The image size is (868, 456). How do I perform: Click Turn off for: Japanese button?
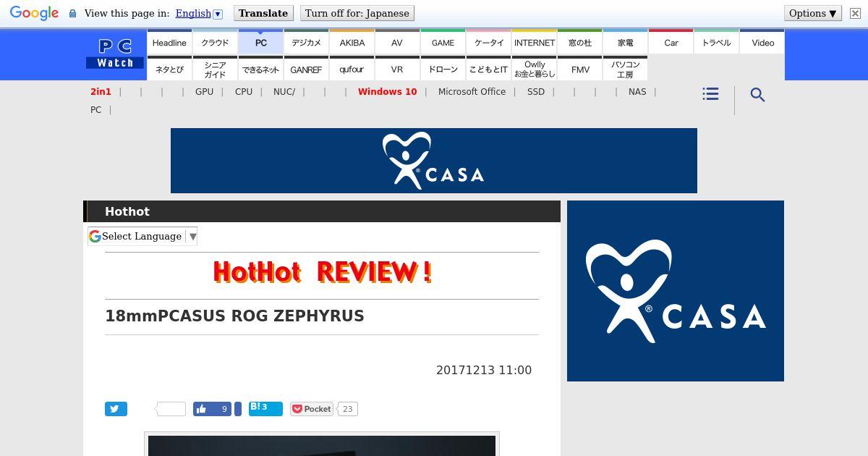click(357, 13)
